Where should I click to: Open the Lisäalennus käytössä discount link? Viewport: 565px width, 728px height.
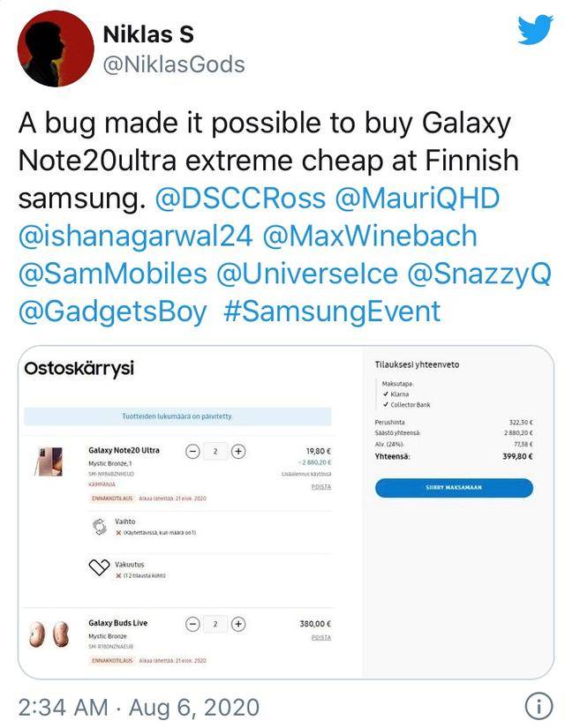[306, 473]
